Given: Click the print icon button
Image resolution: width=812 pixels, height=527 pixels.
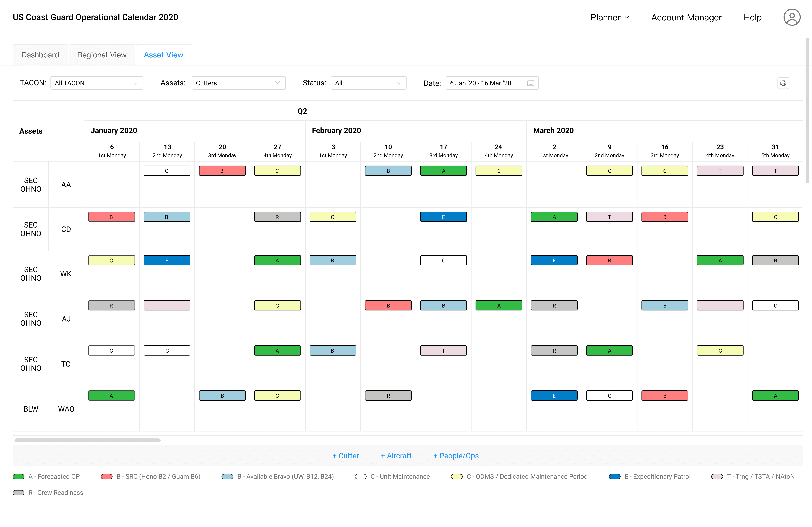Looking at the screenshot, I should [783, 83].
